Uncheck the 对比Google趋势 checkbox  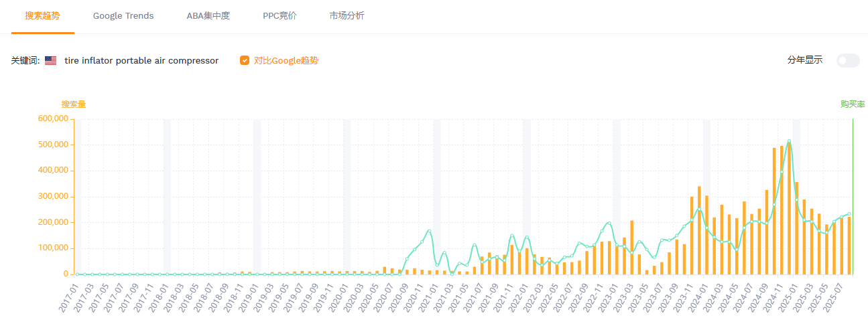pos(245,60)
